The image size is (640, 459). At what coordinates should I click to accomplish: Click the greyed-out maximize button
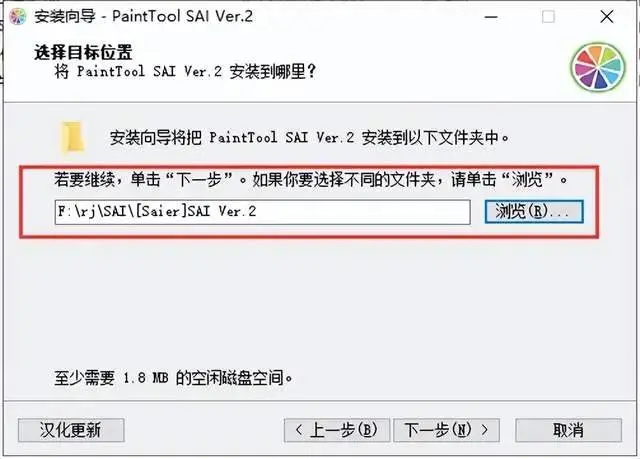click(548, 17)
